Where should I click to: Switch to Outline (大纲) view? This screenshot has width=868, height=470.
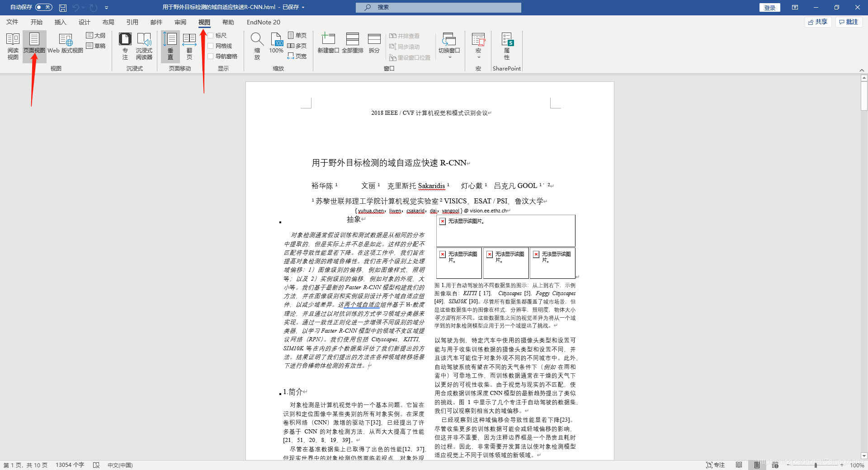point(96,35)
